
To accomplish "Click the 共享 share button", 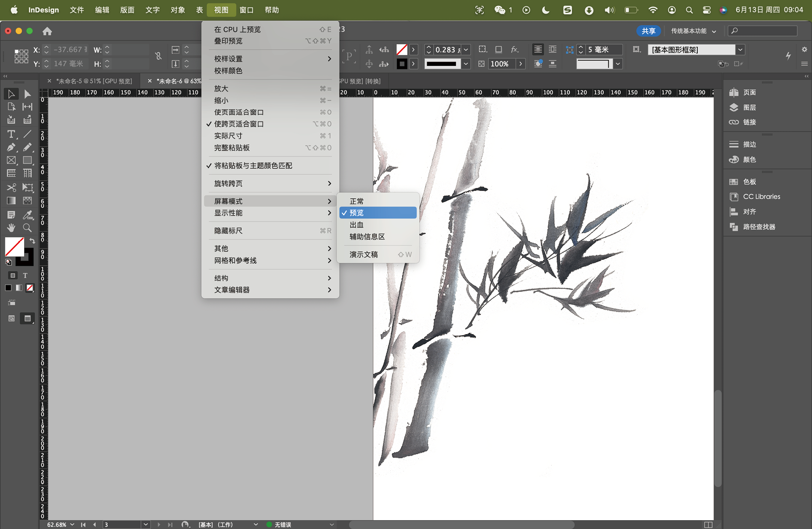I will point(648,31).
